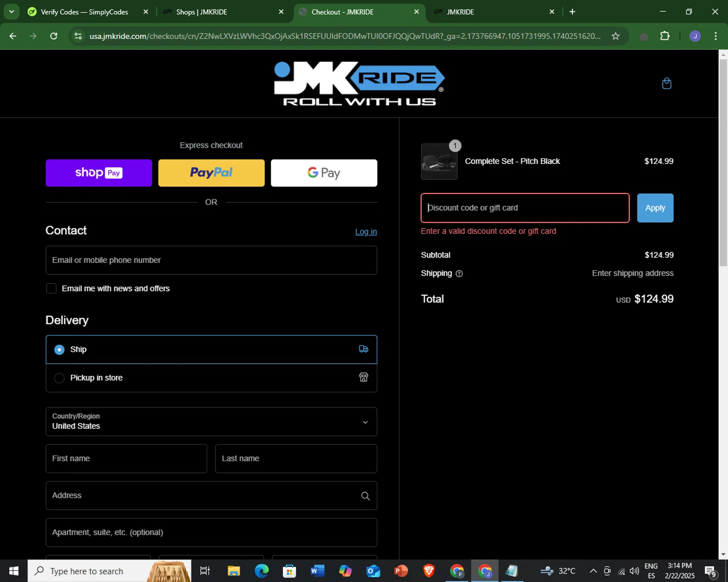Open Task View on the taskbar
This screenshot has height=582, width=728.
coord(205,571)
